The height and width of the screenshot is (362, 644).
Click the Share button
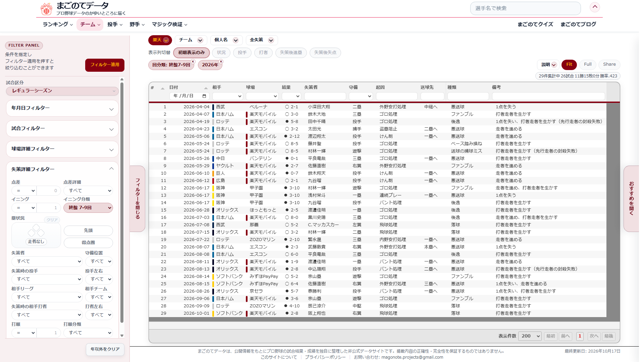tap(609, 64)
